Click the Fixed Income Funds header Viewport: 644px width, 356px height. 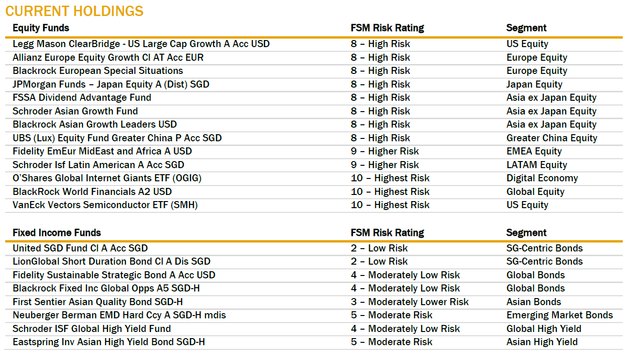[57, 233]
